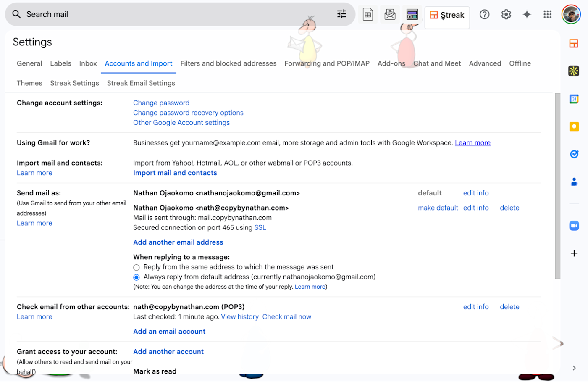
Task: Click make default for nath@copybynathan.com
Action: tap(438, 208)
